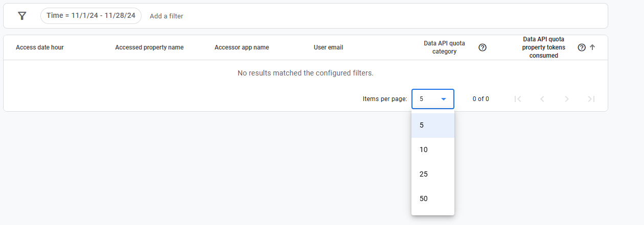Choose 50 items per page

coord(432,198)
